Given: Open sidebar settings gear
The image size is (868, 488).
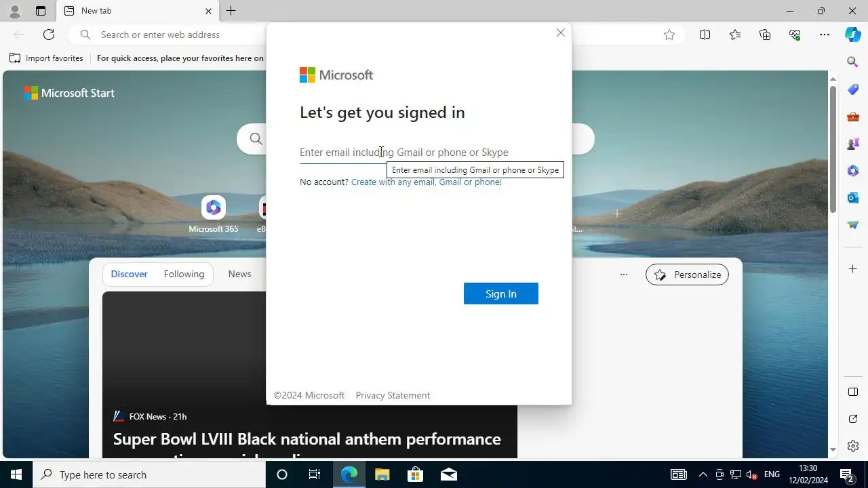Looking at the screenshot, I should [853, 446].
